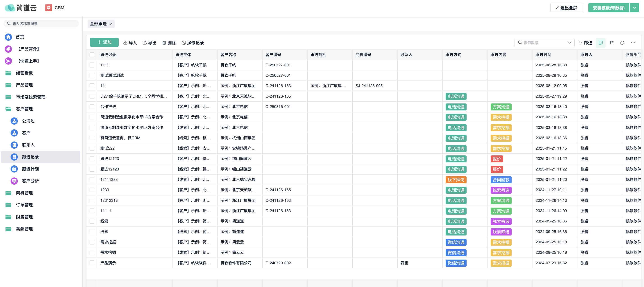Click the refresh icon in the toolbar
Image resolution: width=644 pixels, height=287 pixels.
[622, 43]
